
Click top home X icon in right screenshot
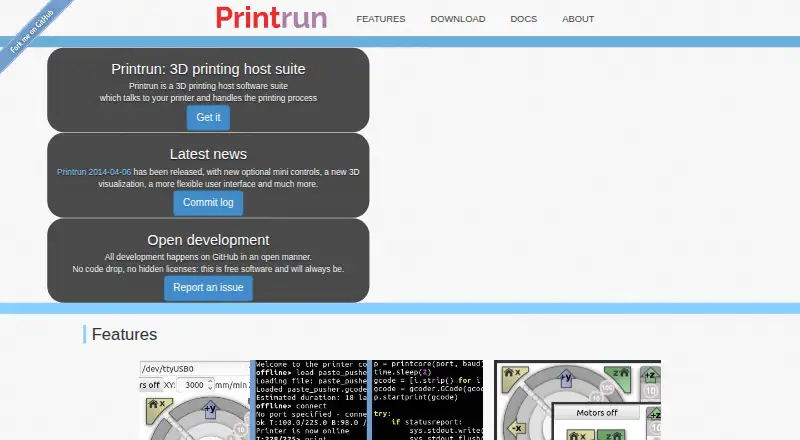(513, 378)
